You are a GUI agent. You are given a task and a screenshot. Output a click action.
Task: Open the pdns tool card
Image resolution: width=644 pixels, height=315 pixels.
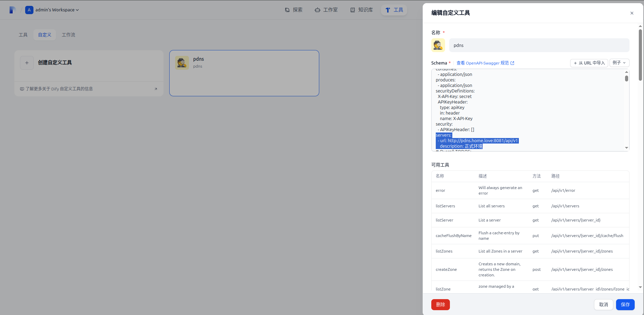tap(244, 73)
